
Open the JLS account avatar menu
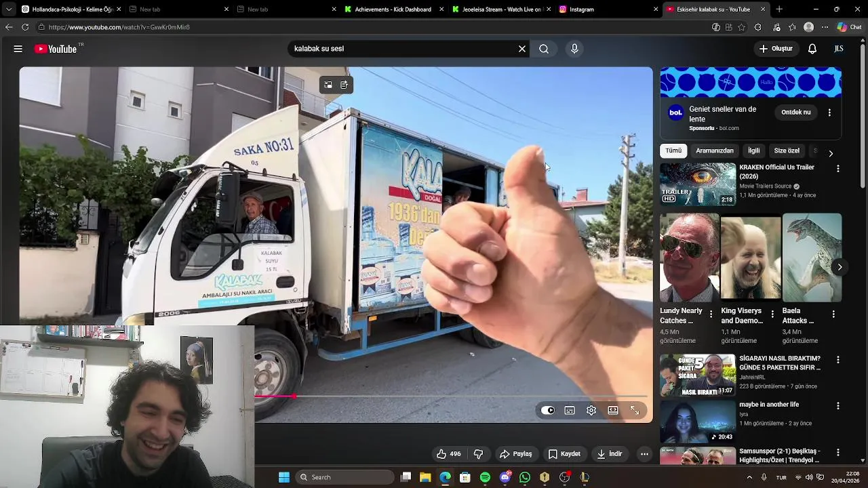click(x=839, y=49)
